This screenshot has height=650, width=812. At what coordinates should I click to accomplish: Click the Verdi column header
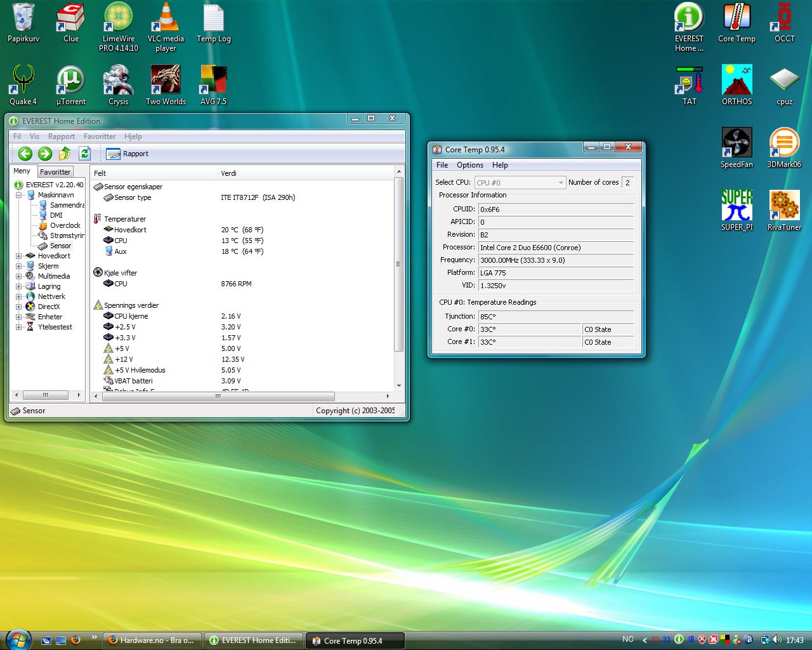point(306,173)
